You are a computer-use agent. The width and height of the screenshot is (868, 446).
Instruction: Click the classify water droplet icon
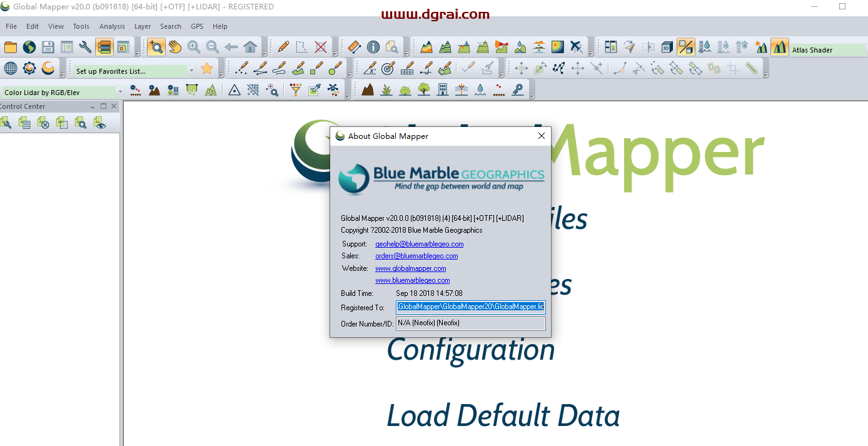pos(480,90)
